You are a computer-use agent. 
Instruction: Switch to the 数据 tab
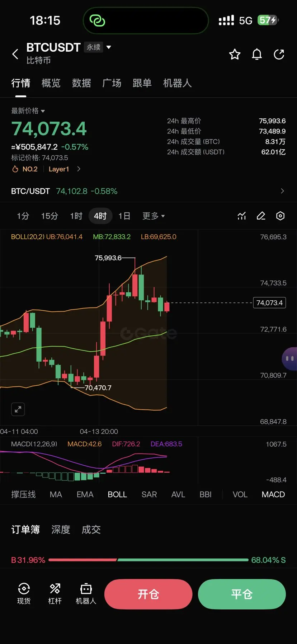(x=81, y=83)
